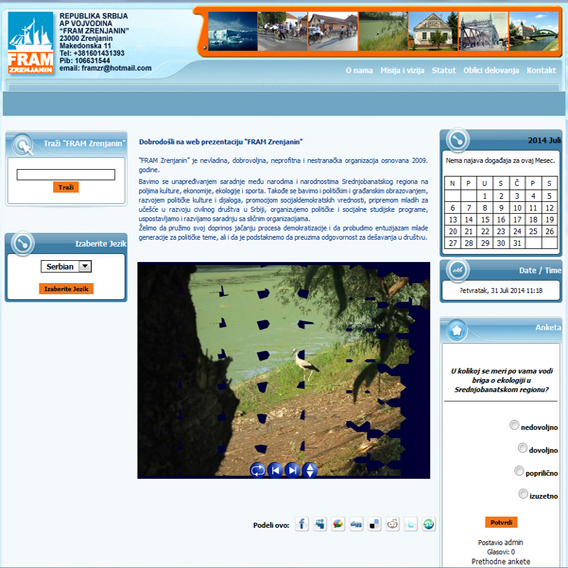Share the page via the Facebook icon
The width and height of the screenshot is (568, 568).
[302, 524]
